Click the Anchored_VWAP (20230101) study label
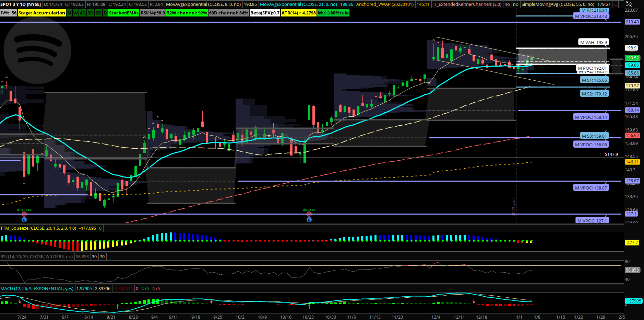Image resolution: width=644 pixels, height=320 pixels. [385, 4]
